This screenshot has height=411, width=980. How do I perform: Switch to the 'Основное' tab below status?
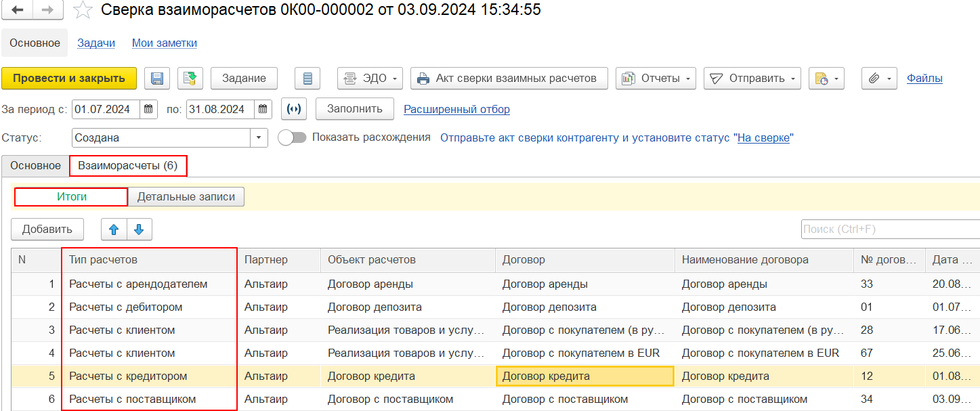35,166
